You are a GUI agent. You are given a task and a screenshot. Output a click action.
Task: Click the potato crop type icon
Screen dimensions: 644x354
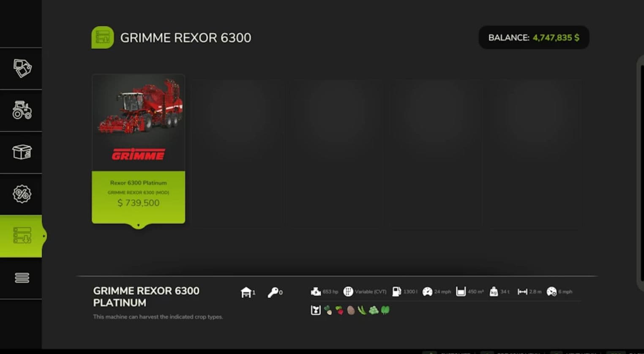pos(351,310)
